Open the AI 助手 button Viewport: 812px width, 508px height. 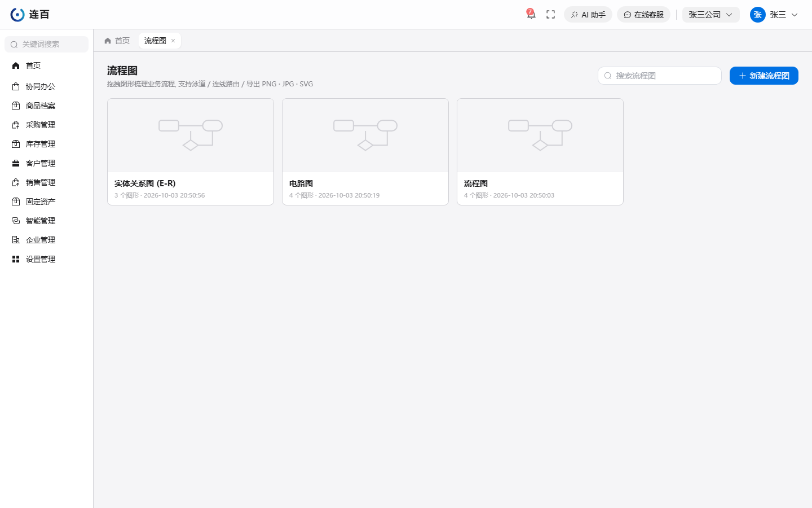[588, 15]
